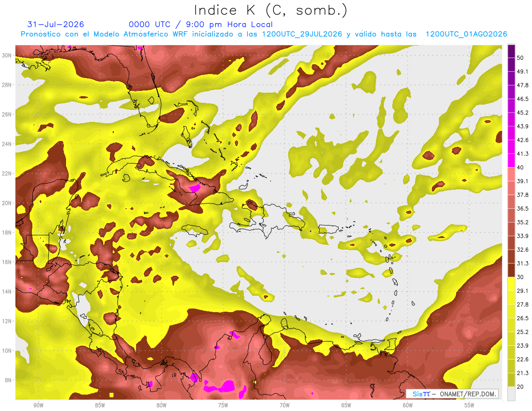Click the 26N latitude label
The image size is (532, 411).
[8, 114]
